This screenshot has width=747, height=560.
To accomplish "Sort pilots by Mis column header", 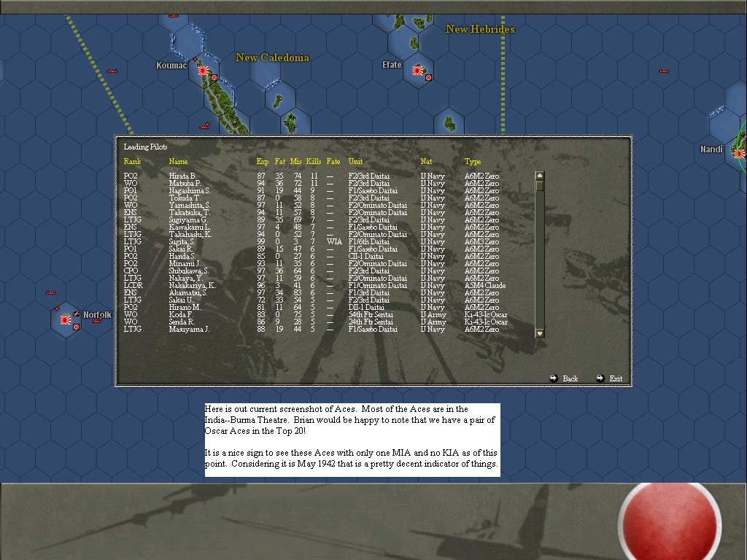I will pos(296,161).
